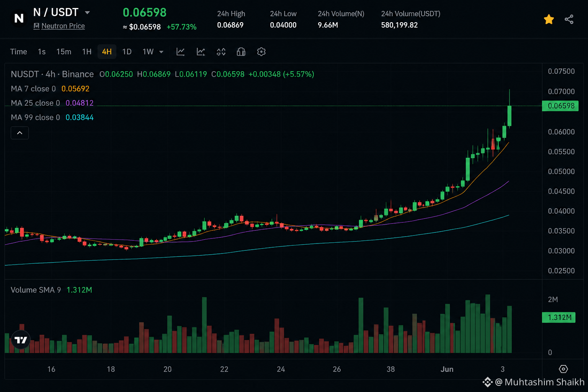
Task: Open the compare symbols icon
Action: [221, 52]
